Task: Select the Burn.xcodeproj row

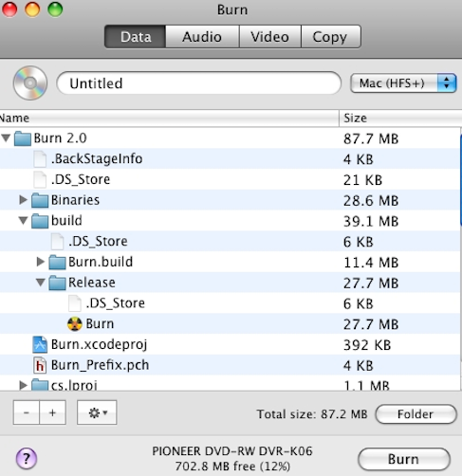Action: (230, 344)
